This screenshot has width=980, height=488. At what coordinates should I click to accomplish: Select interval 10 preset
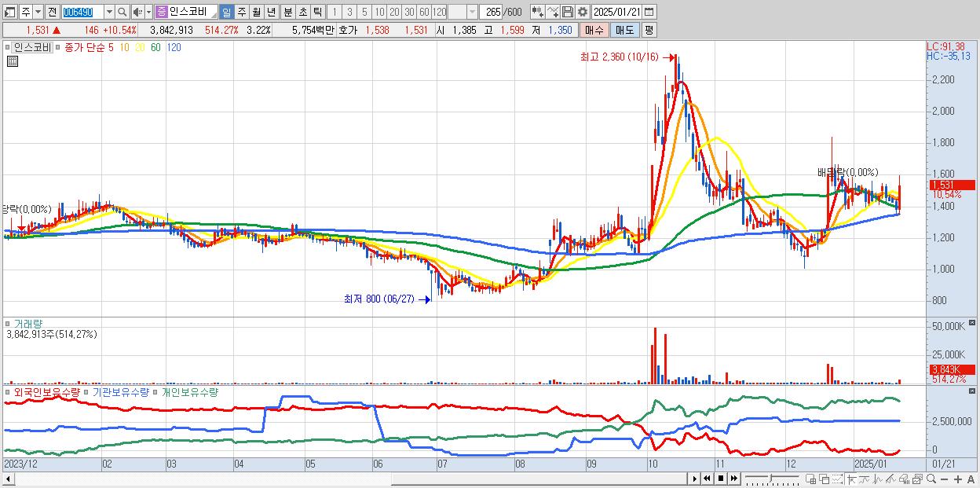pos(379,12)
